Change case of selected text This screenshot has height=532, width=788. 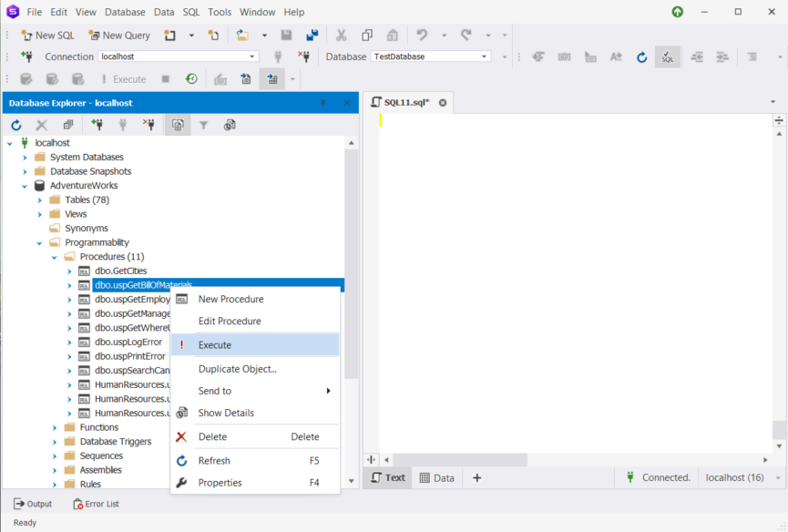617,56
